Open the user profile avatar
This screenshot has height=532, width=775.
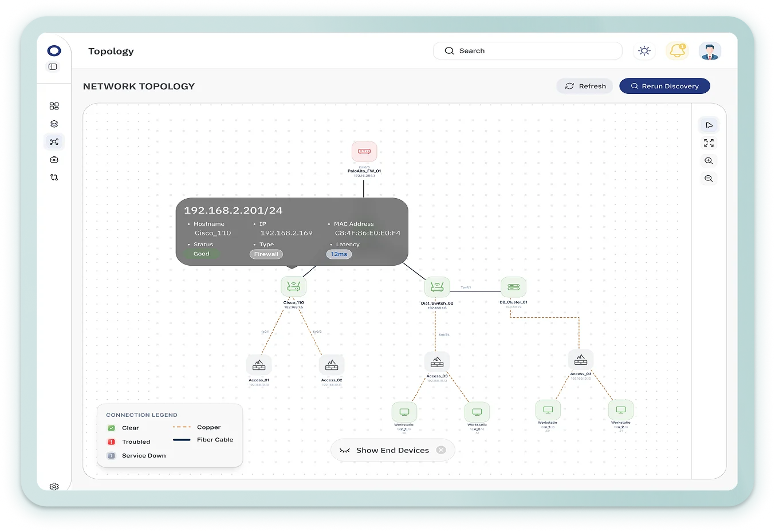click(x=710, y=51)
